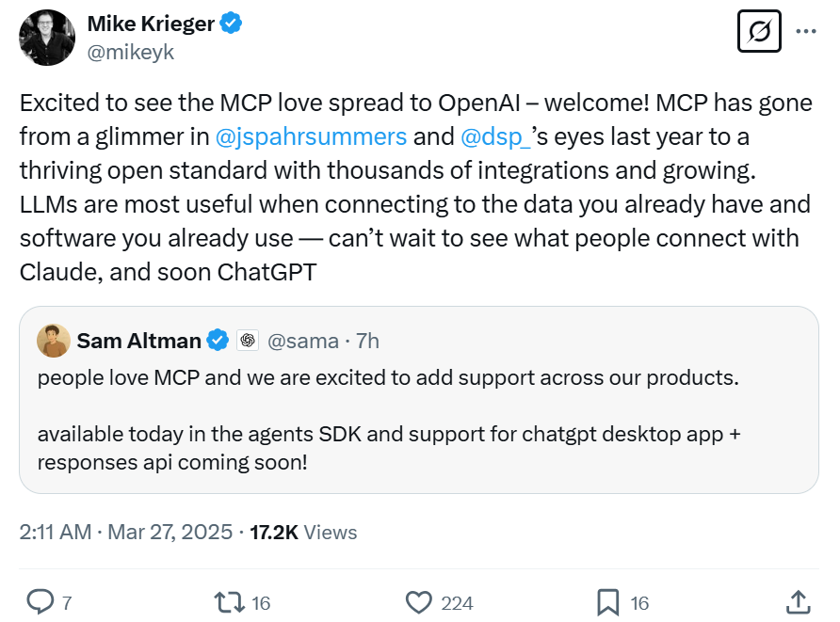The width and height of the screenshot is (840, 622).
Task: Click the reply speech bubble icon
Action: 40,601
